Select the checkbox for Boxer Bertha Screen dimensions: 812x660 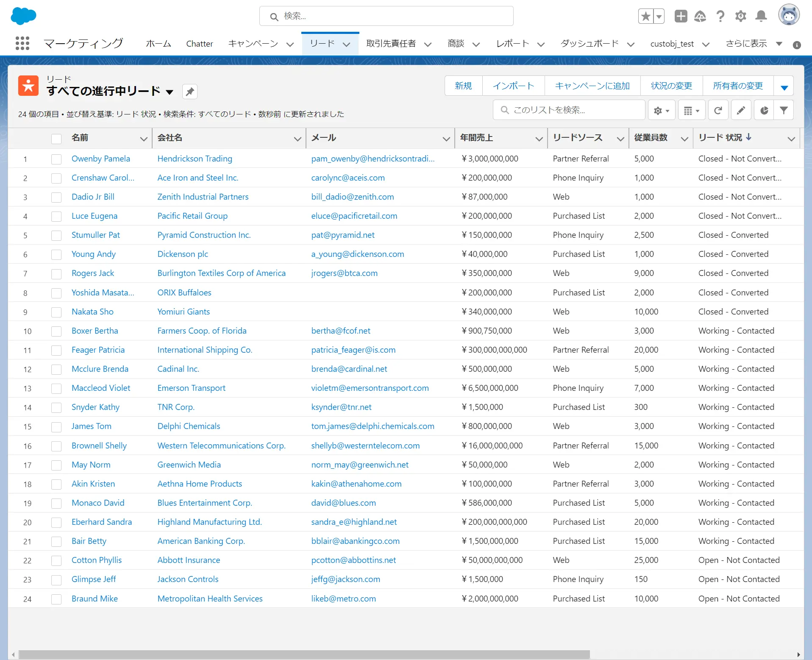tap(56, 331)
